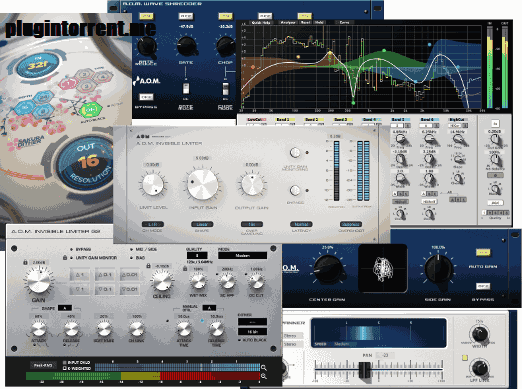Click the IN 321 dial in Sakura Dither

pos(38,65)
